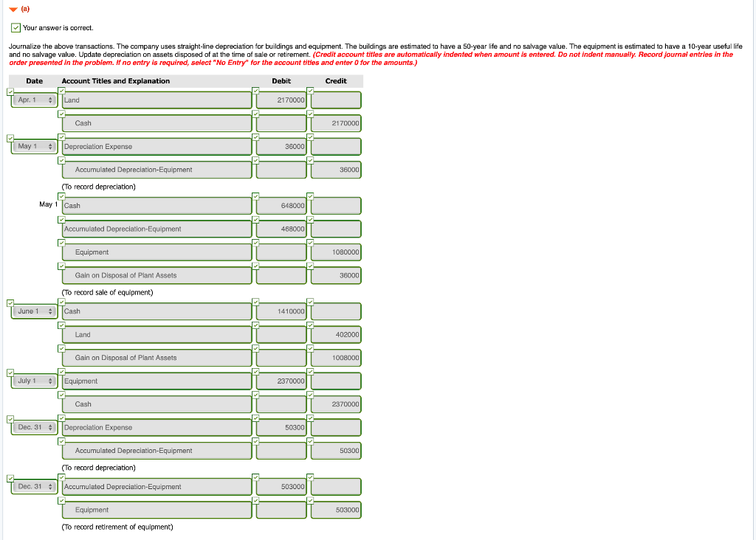Open the July 1 date selector
The width and height of the screenshot is (756, 540).
33,381
